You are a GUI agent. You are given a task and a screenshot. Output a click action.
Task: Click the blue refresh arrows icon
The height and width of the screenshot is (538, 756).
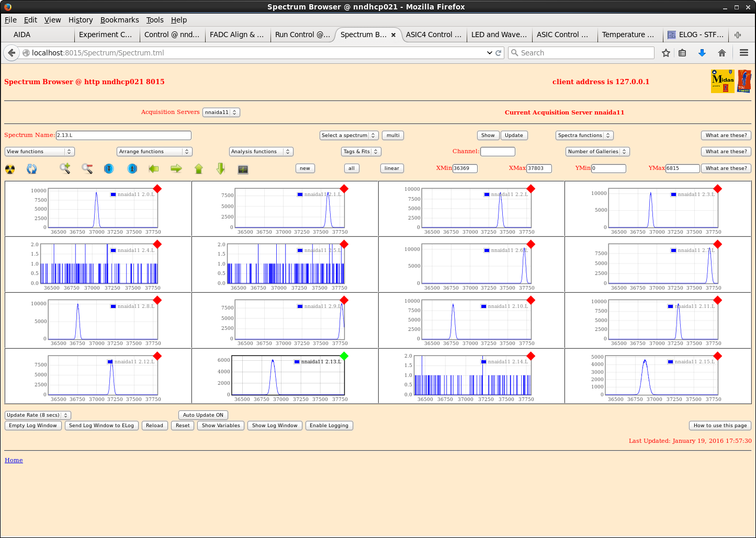[x=32, y=169]
